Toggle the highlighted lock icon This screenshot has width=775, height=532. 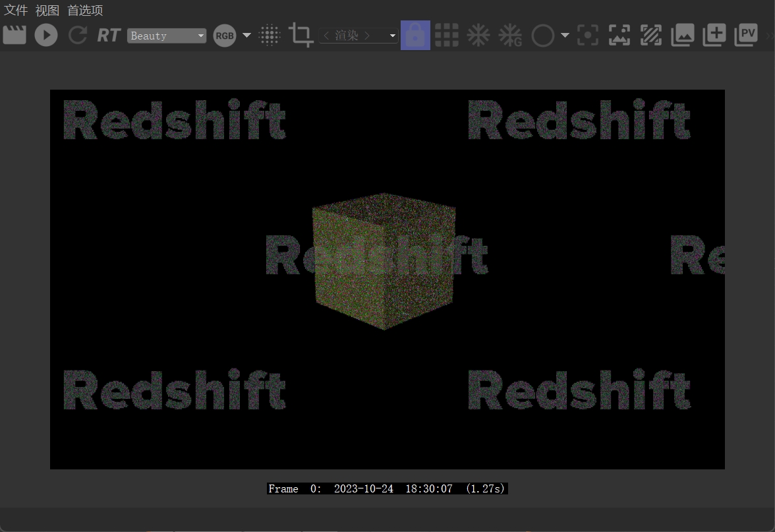pyautogui.click(x=415, y=35)
